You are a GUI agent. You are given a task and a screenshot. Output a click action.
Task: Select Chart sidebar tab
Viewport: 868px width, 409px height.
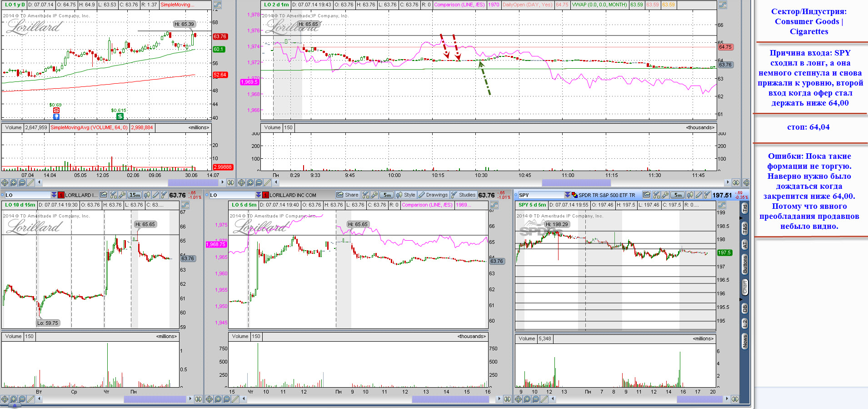coord(745,287)
